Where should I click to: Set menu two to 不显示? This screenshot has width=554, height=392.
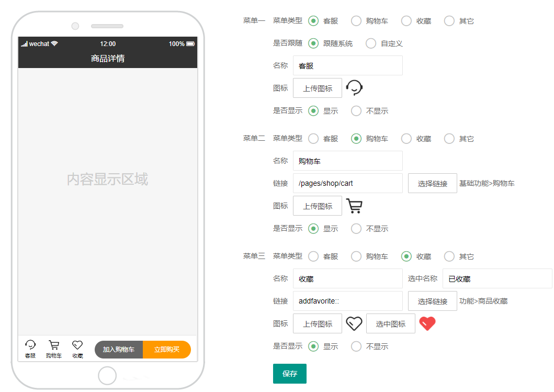click(x=356, y=229)
